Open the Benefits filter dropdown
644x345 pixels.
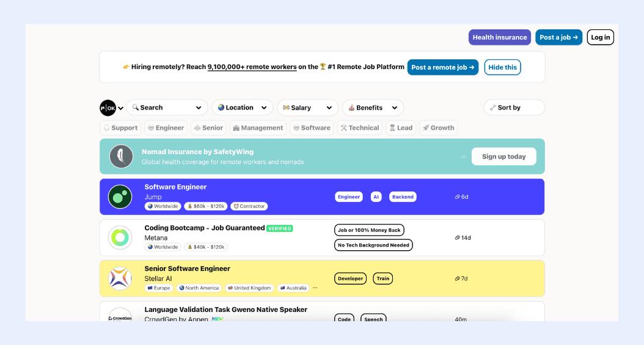[373, 107]
